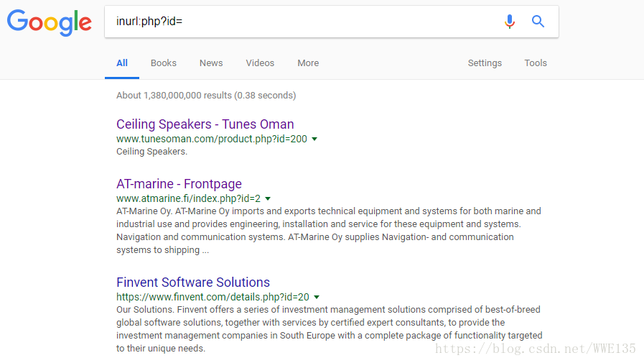Open search Settings
Viewport: 644px width, 363px height.
pos(485,63)
